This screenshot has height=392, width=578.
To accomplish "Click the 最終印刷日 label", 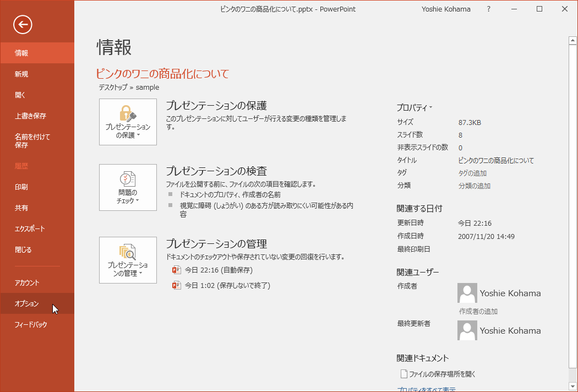I will click(x=413, y=249).
